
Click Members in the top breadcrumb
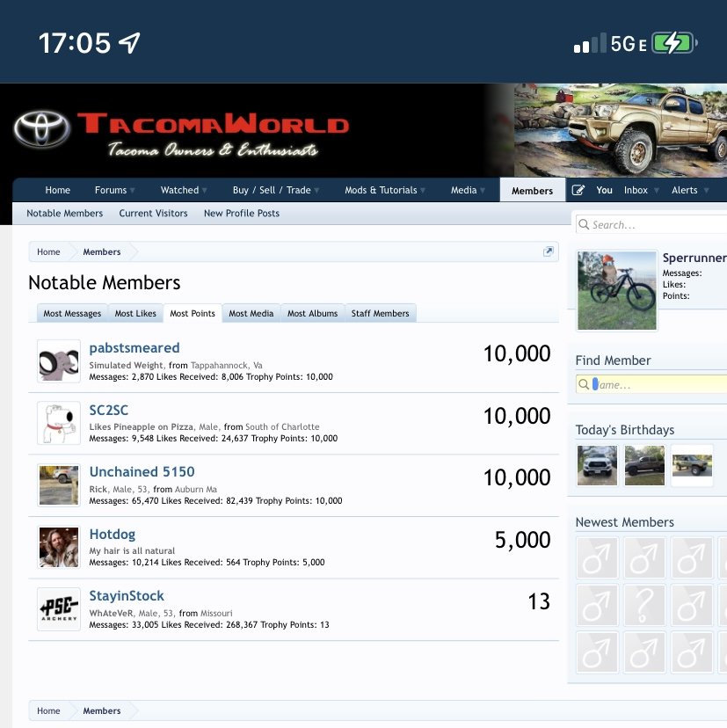(x=102, y=251)
